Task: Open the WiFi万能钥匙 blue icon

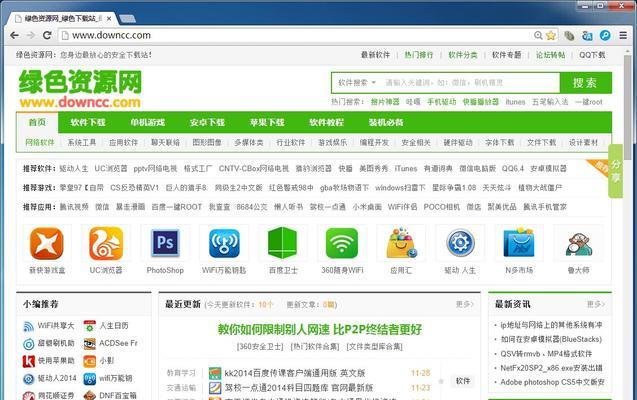Action: [x=224, y=244]
